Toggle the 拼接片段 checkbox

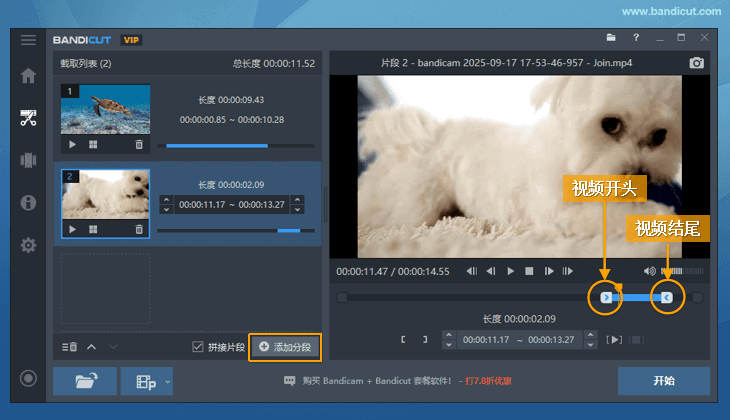pyautogui.click(x=198, y=347)
